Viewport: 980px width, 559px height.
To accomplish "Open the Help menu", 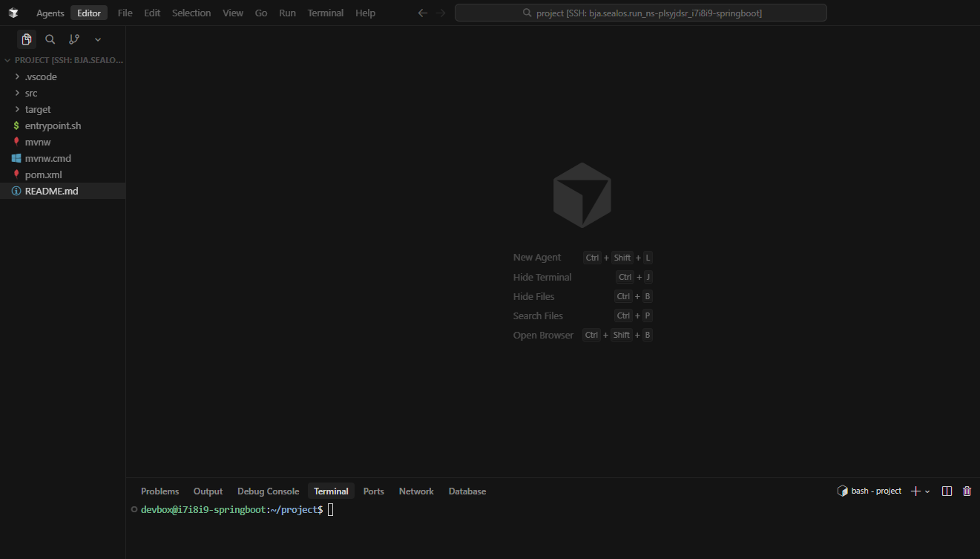I will click(365, 13).
